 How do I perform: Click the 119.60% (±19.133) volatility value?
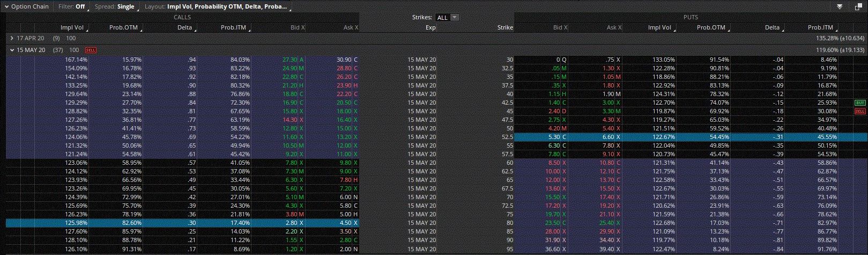tap(840, 50)
